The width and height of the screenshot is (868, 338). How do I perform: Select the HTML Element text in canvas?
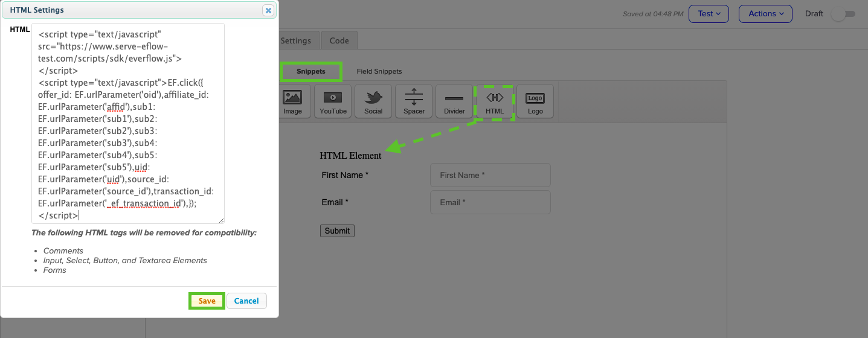tap(350, 156)
